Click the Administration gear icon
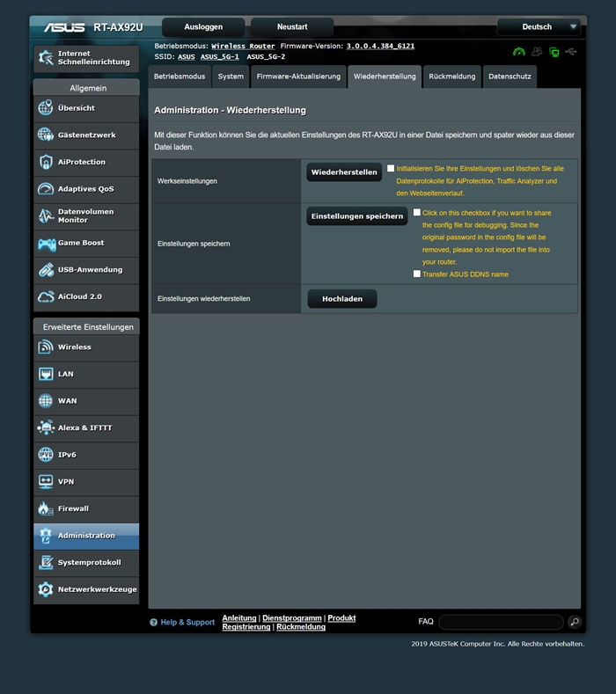The width and height of the screenshot is (616, 694). [46, 536]
